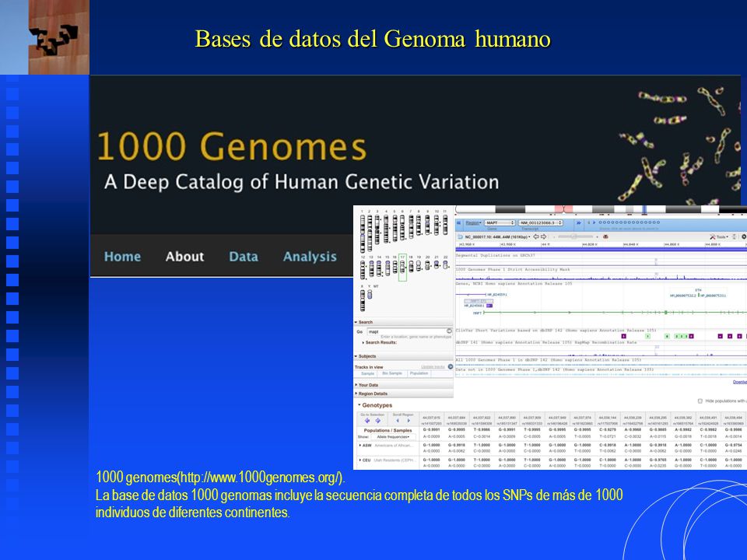Open the Home tab on 1000 Genomes site
Viewport: 747px width, 560px height.
coord(122,256)
